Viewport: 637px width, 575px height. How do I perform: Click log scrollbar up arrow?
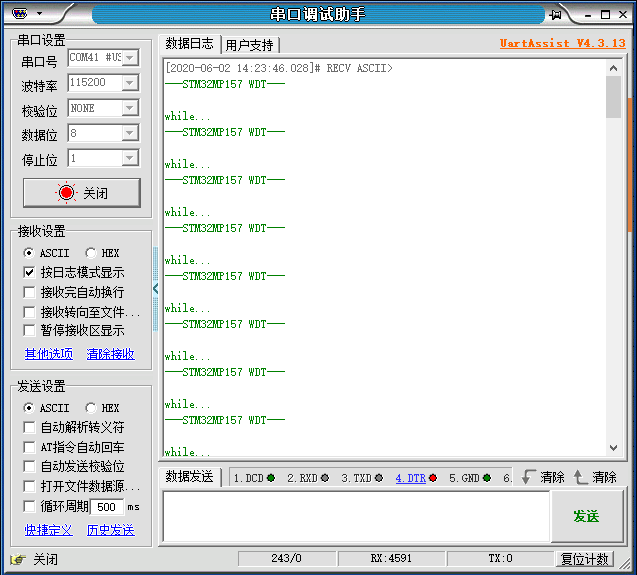(613, 68)
